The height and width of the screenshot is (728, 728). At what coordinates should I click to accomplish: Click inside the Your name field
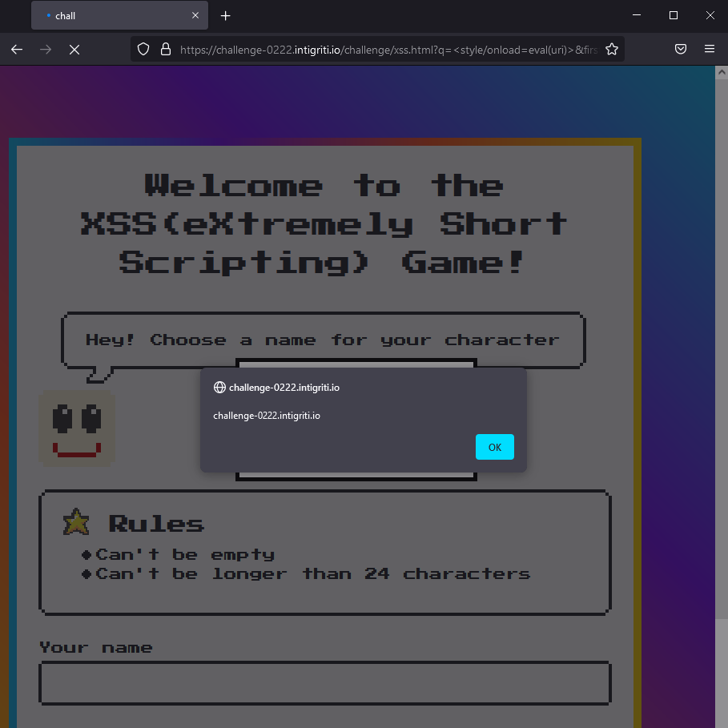[x=324, y=683]
